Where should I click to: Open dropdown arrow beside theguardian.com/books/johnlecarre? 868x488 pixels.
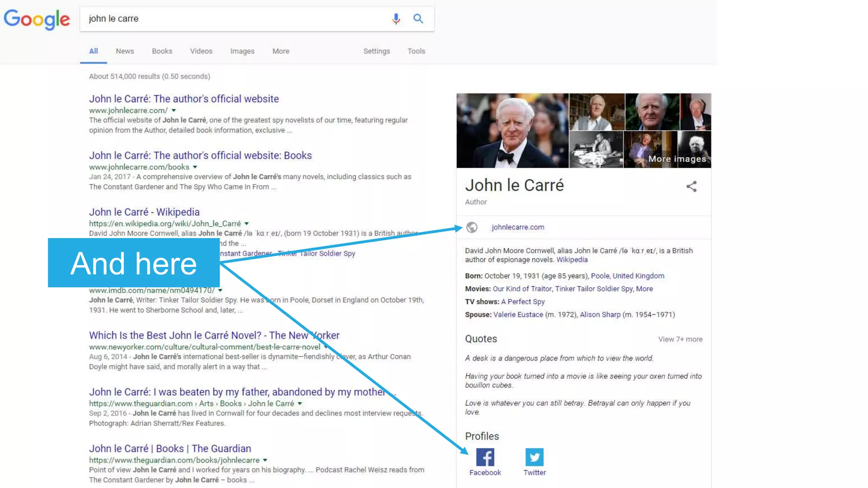click(x=265, y=460)
